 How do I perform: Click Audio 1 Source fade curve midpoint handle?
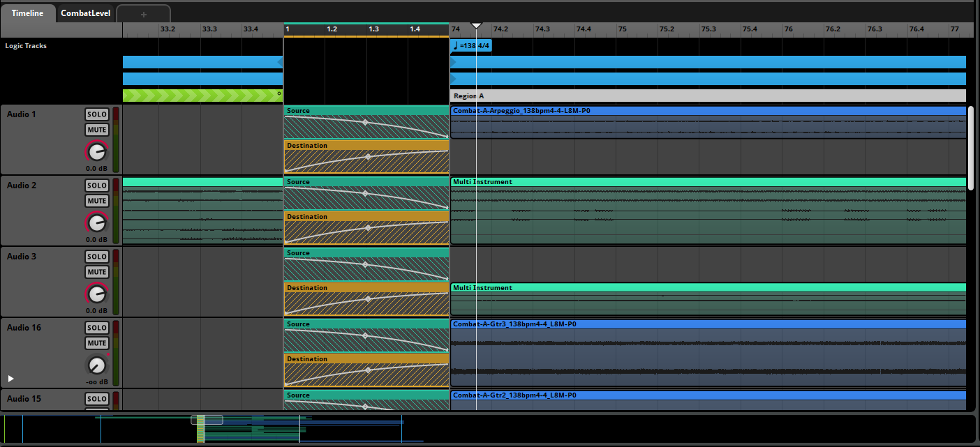coord(364,122)
